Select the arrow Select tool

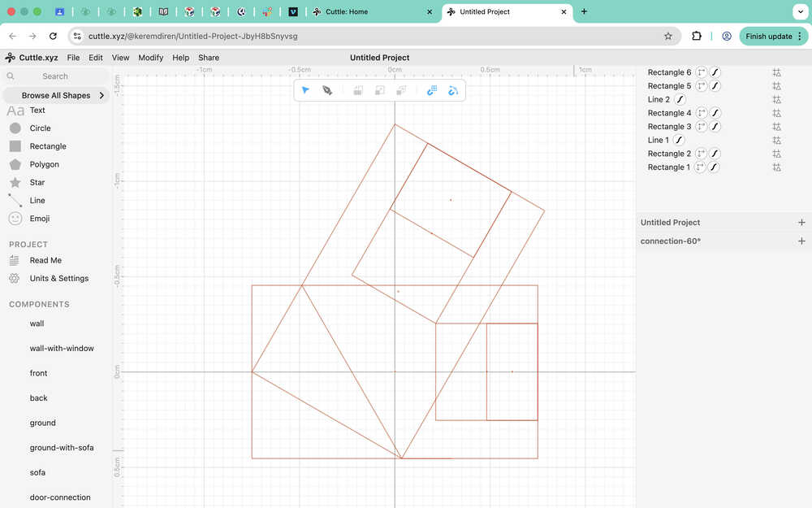coord(305,90)
